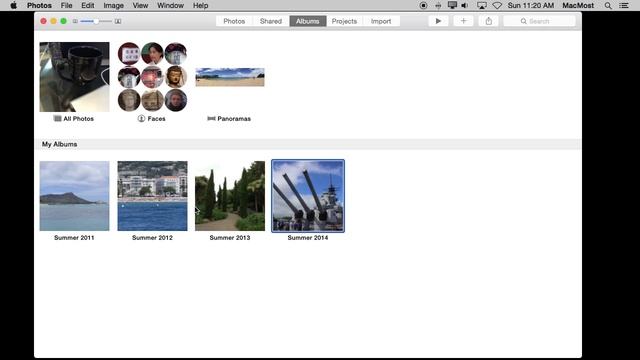Select the Summer 2014 album thumbnail

point(308,196)
